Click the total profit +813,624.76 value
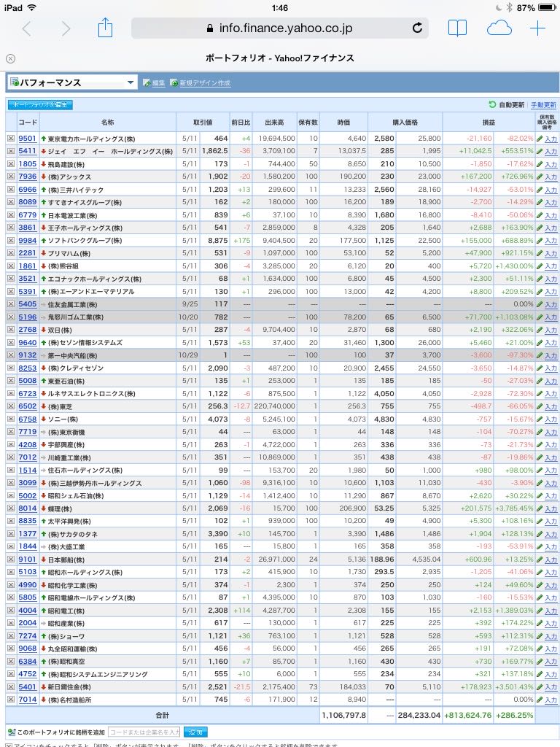 coord(467,715)
